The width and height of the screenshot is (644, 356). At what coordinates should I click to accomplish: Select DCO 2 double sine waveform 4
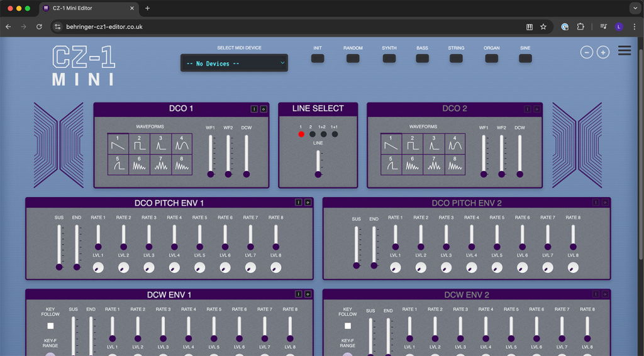455,143
